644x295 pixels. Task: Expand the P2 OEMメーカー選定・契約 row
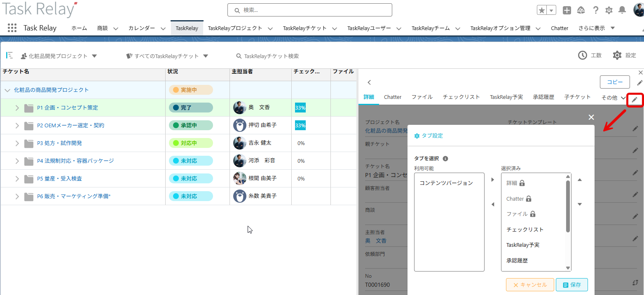pyautogui.click(x=17, y=126)
